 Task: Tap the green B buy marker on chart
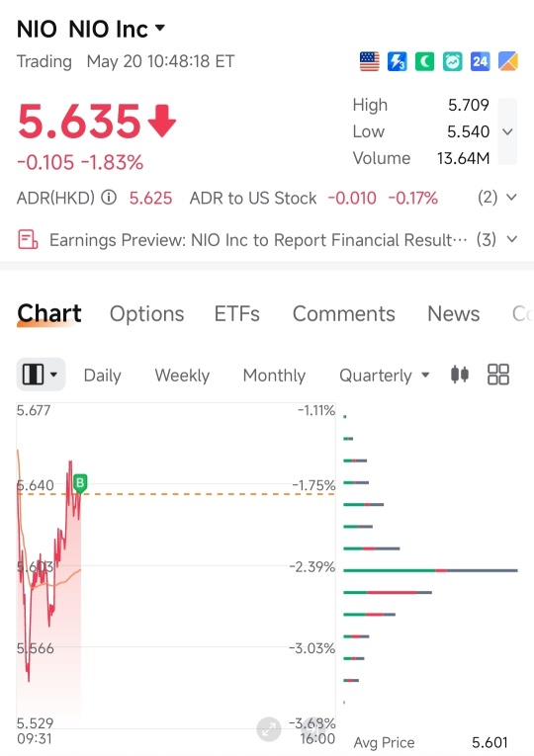(80, 483)
